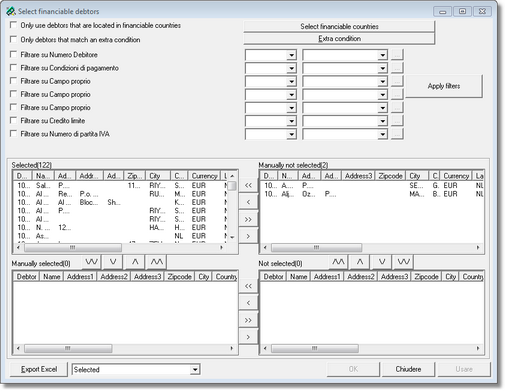The width and height of the screenshot is (505, 391).
Task: Click Chiudere button
Action: 408,369
